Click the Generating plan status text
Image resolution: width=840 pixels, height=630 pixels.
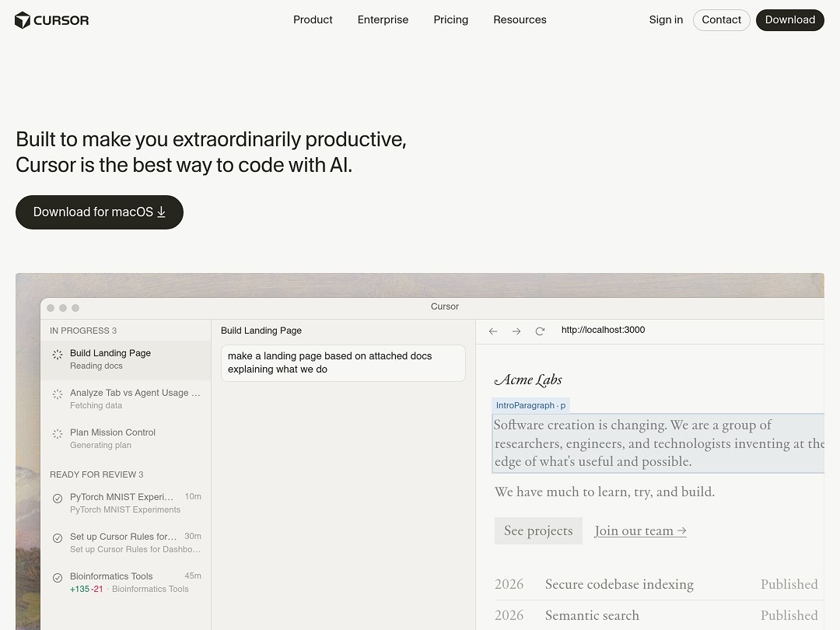(x=100, y=445)
